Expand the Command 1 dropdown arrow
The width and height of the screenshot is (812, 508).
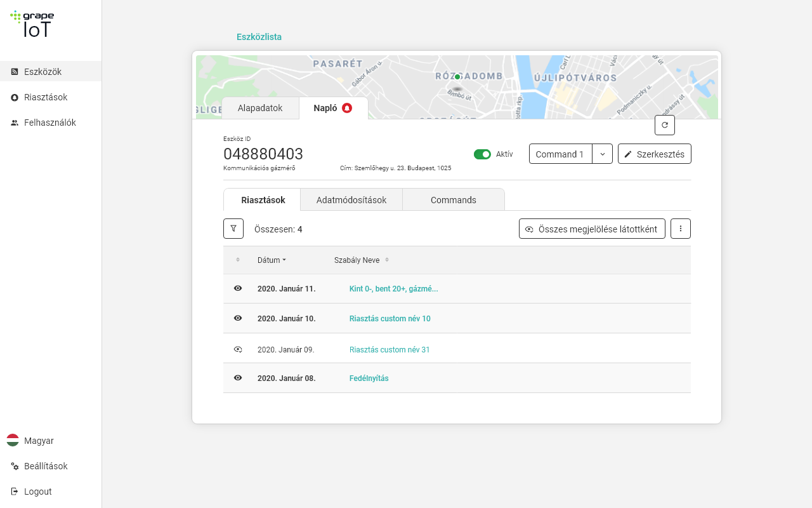(x=603, y=154)
